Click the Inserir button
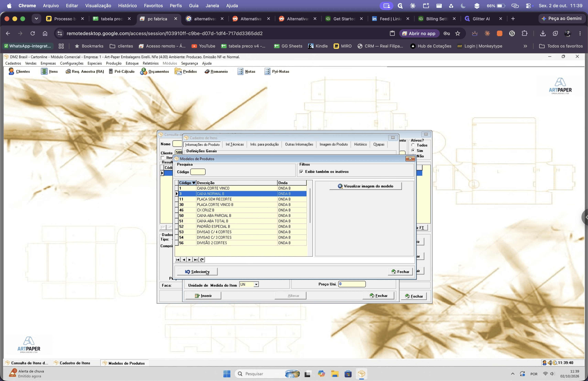 coord(203,296)
